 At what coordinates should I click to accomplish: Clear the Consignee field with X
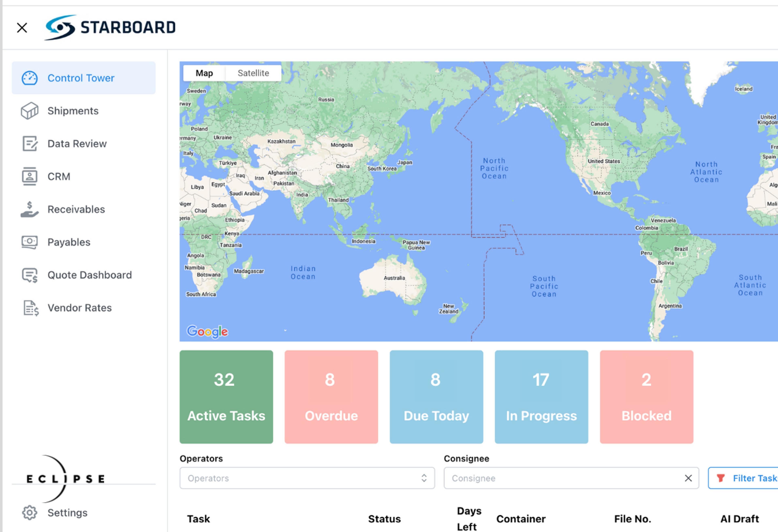tap(688, 478)
